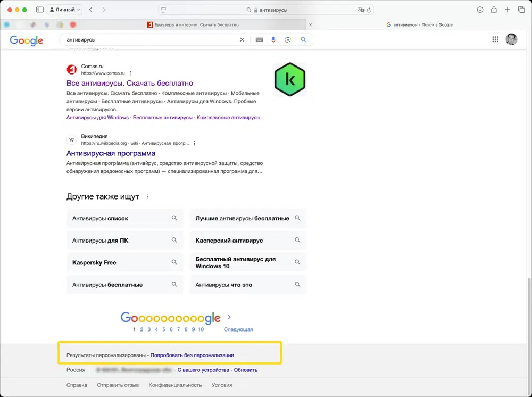This screenshot has width=532, height=397.
Task: Click the Kaspersky logo thumbnail
Action: [290, 79]
